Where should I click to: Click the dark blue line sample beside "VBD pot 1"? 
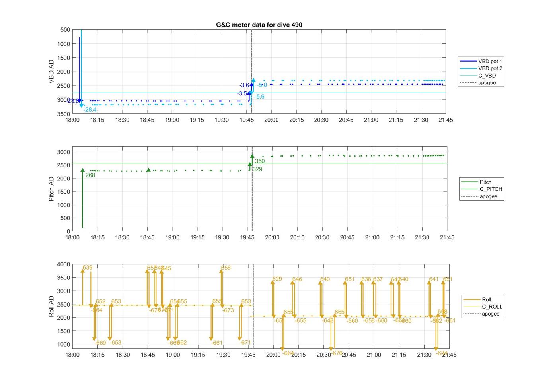[x=468, y=61]
